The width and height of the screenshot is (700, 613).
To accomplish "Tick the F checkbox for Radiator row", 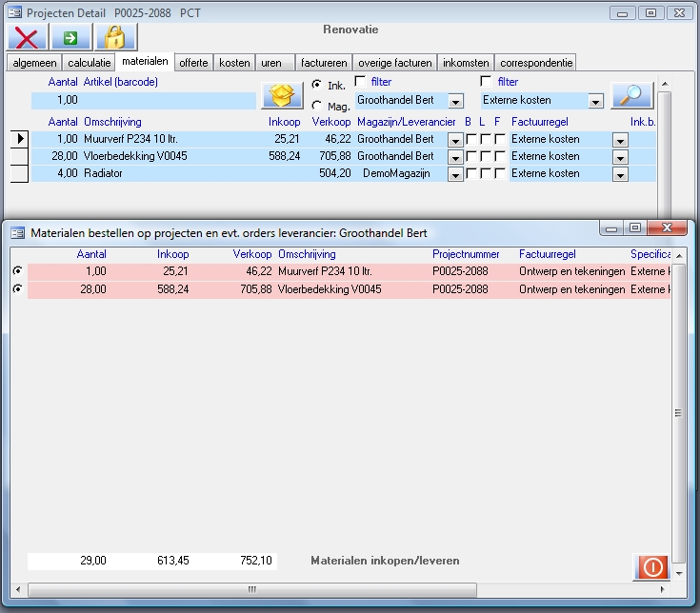I will tap(500, 173).
